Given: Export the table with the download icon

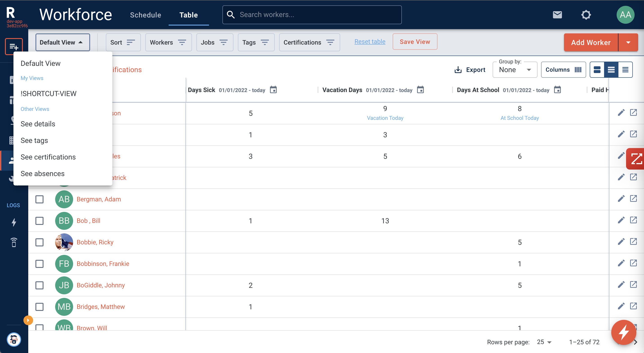Looking at the screenshot, I should pos(470,70).
